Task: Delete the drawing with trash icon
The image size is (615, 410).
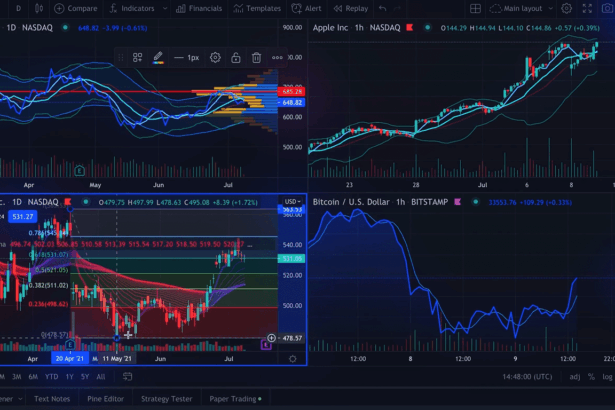Action: (256, 58)
